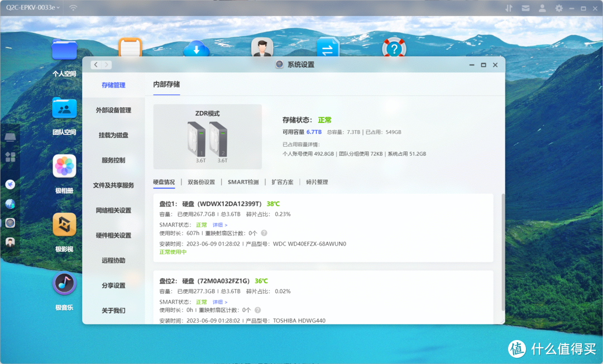Screen dimensions: 603x364
Task: Open the 个人空间 folder icon
Action: (64, 50)
